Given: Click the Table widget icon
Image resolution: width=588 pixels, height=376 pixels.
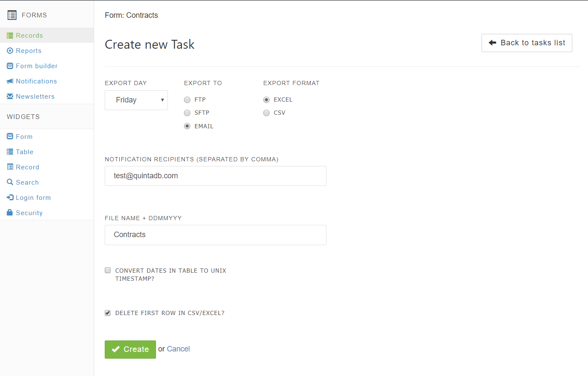Looking at the screenshot, I should (10, 152).
